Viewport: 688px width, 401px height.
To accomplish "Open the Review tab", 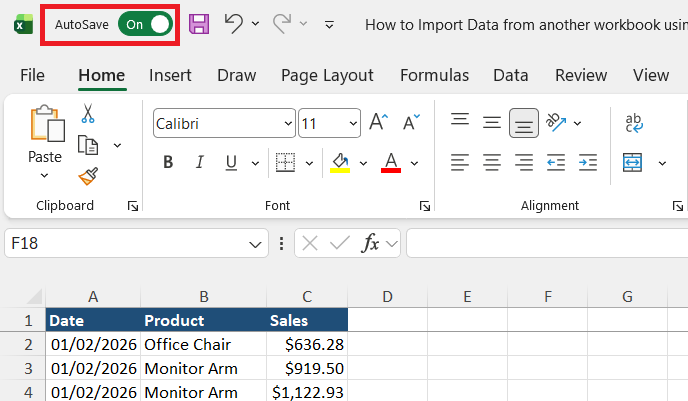I will click(x=581, y=75).
